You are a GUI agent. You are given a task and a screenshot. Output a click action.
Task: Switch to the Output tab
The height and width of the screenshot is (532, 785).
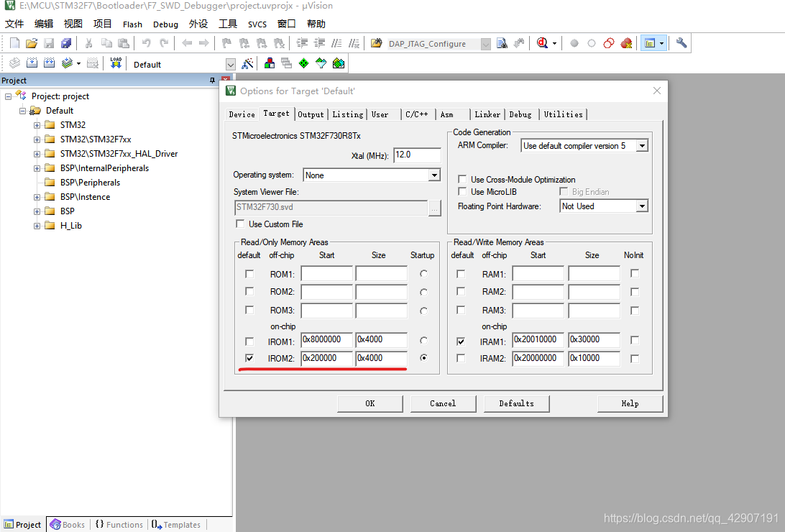pyautogui.click(x=311, y=114)
